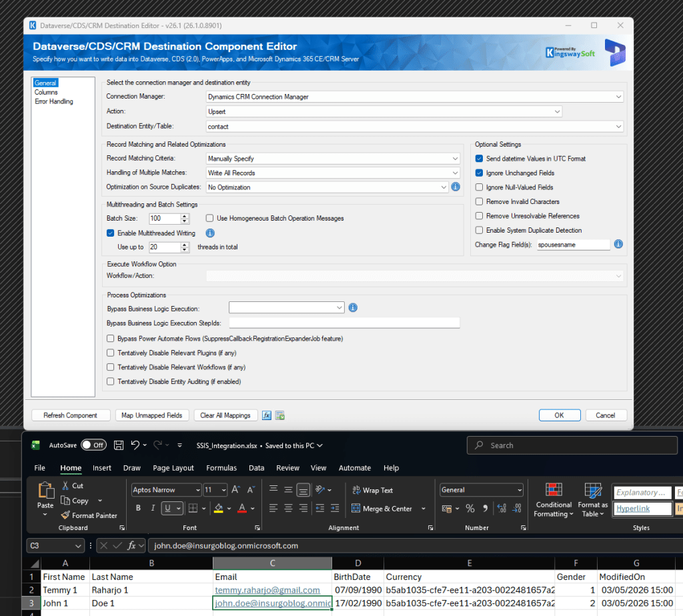Open the expression fx editor icon
The width and height of the screenshot is (683, 616).
267,415
